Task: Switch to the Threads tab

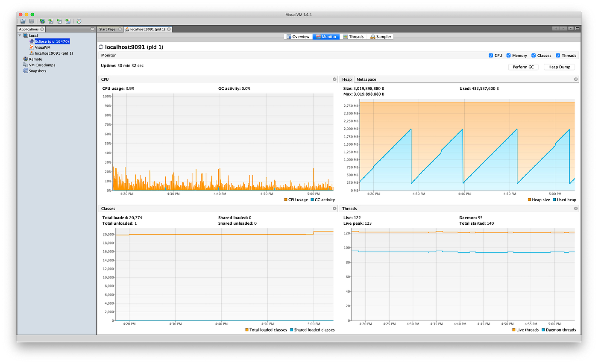Action: [354, 36]
